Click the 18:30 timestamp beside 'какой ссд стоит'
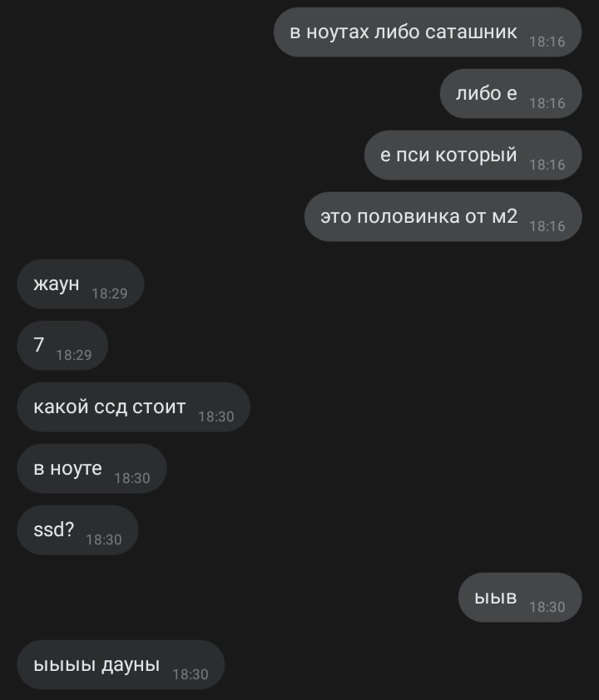This screenshot has width=599, height=700. pyautogui.click(x=216, y=417)
